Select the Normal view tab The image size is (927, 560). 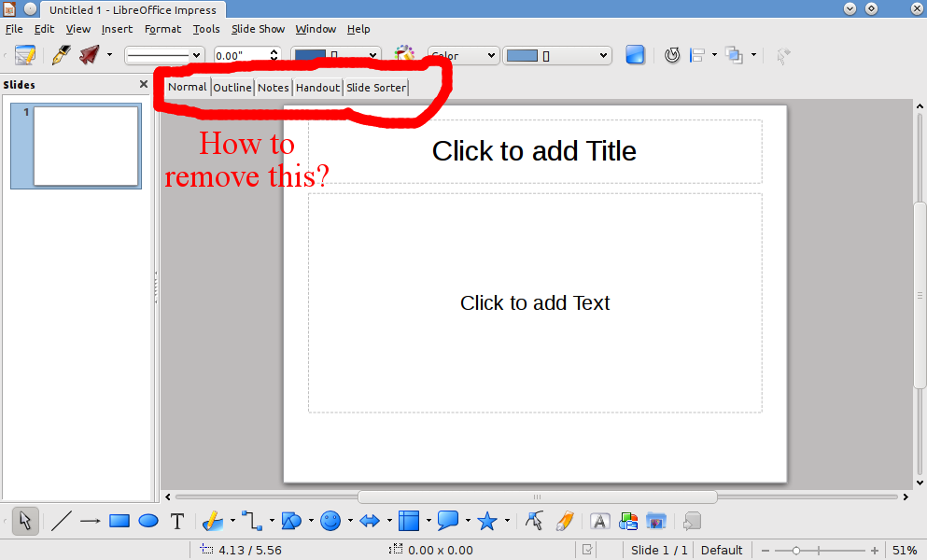click(188, 87)
